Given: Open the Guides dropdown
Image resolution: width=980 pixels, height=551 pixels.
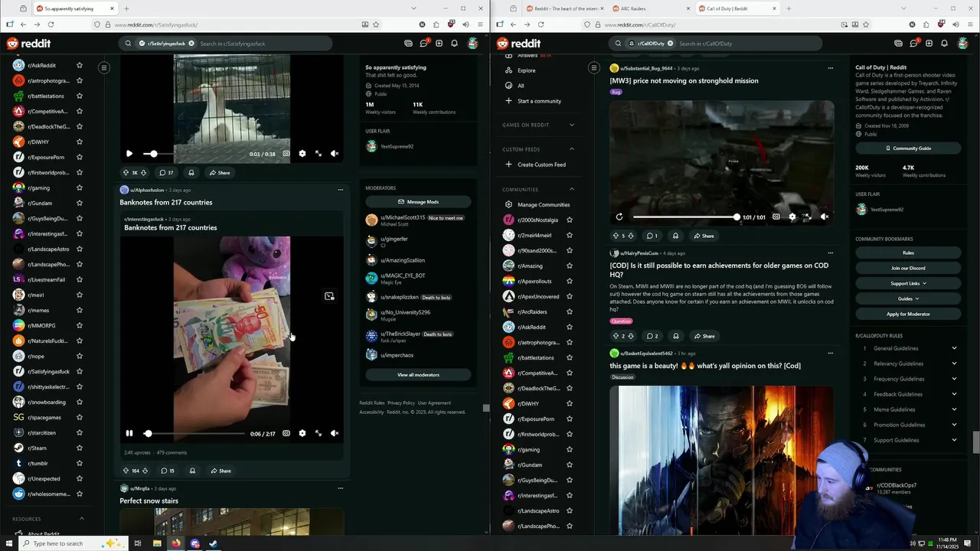Looking at the screenshot, I should coord(908,298).
